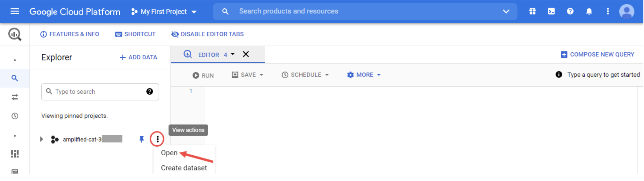
Task: Click the Cloud Shell terminal icon
Action: point(551,11)
